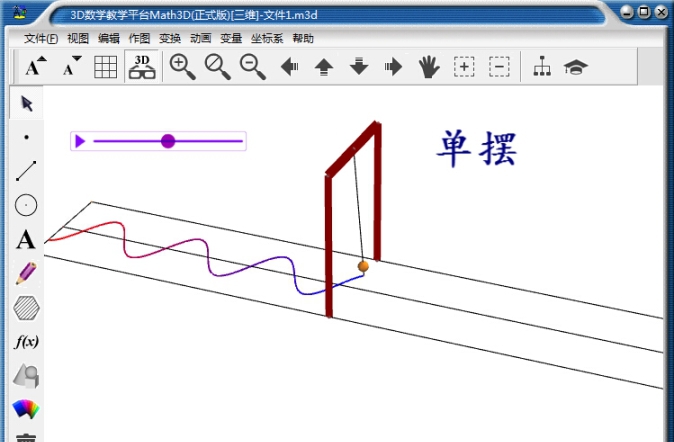Select the point drawing tool
The width and height of the screenshot is (674, 442).
pyautogui.click(x=27, y=137)
